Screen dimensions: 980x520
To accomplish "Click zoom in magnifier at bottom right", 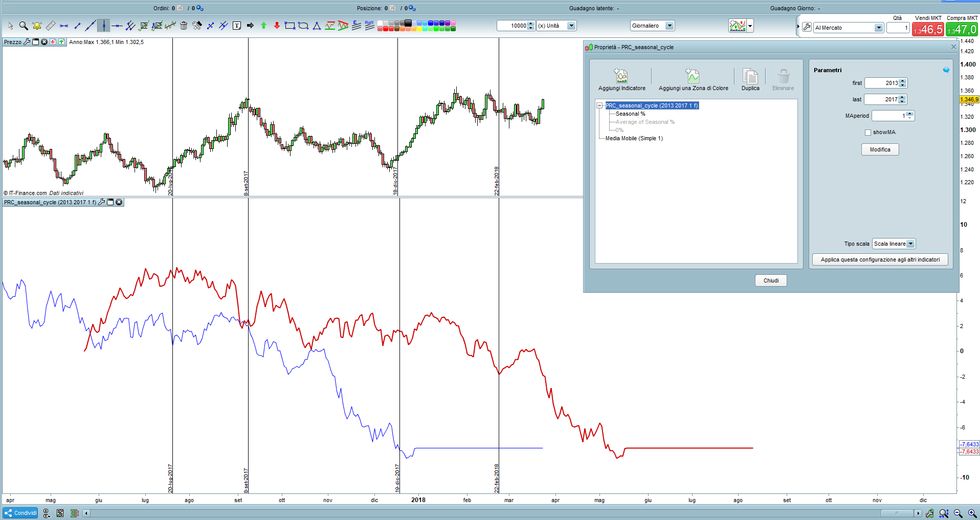I will (972, 513).
